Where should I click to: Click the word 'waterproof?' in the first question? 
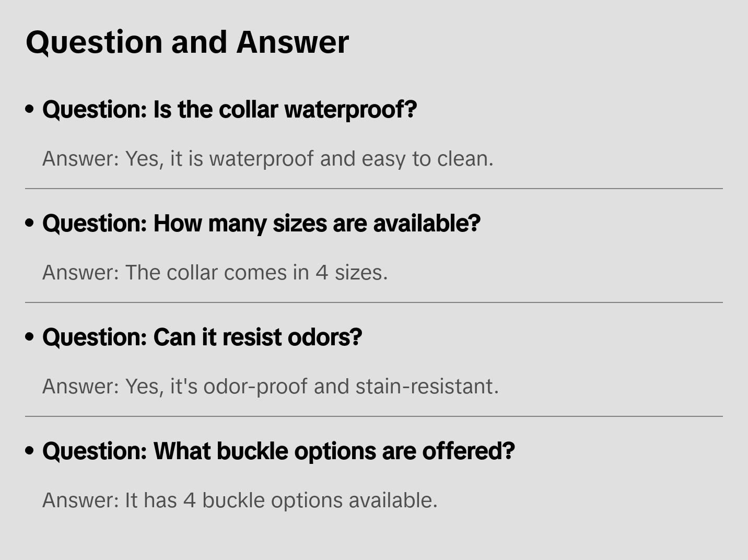[x=350, y=110]
